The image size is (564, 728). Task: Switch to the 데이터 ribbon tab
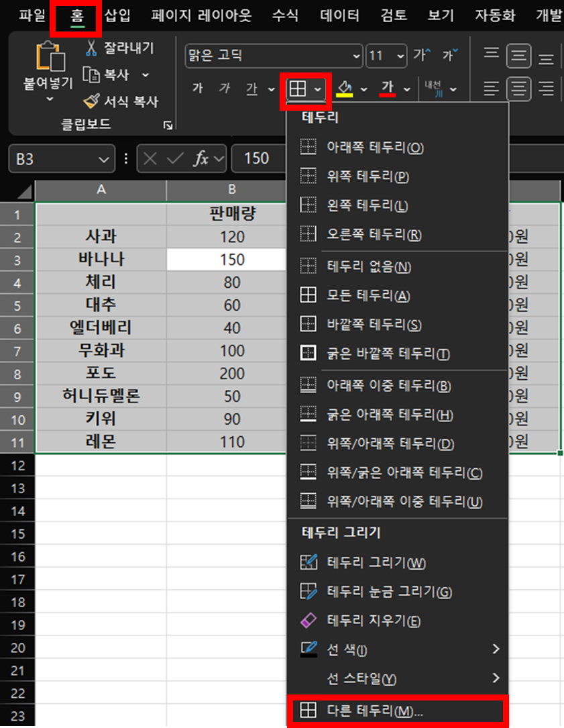[x=339, y=15]
